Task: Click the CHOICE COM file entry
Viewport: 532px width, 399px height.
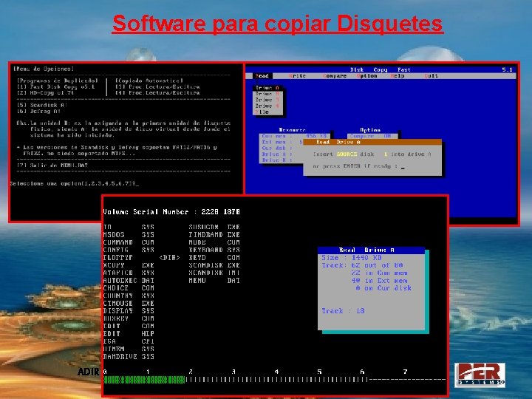Action: [x=129, y=288]
